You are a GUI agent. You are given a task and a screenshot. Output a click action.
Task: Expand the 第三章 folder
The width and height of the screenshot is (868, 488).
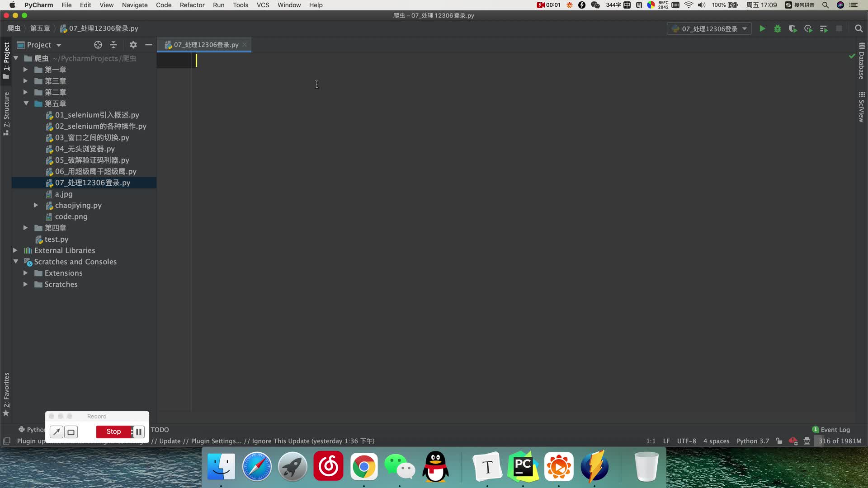pyautogui.click(x=26, y=81)
